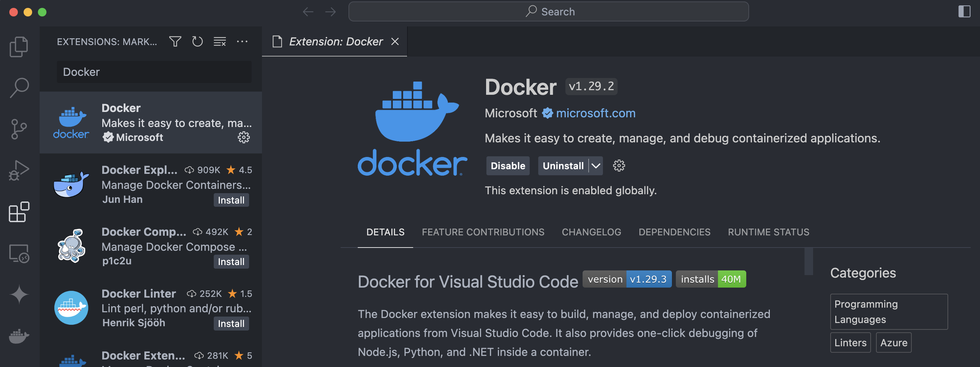
Task: Click the Docker Linter title text
Action: [x=138, y=294]
